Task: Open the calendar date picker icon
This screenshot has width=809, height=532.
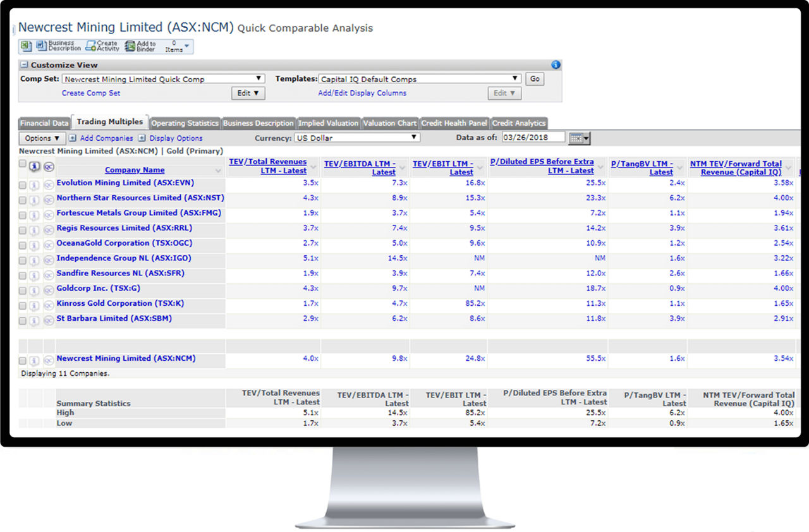Action: (x=578, y=138)
